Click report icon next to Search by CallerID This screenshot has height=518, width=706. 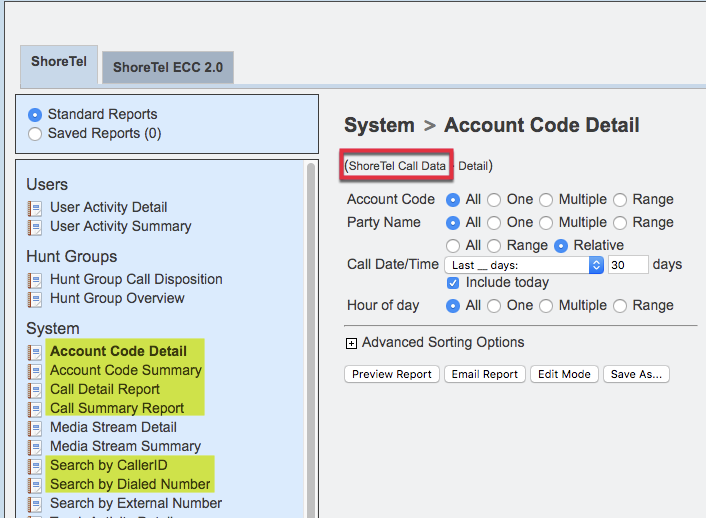35,466
